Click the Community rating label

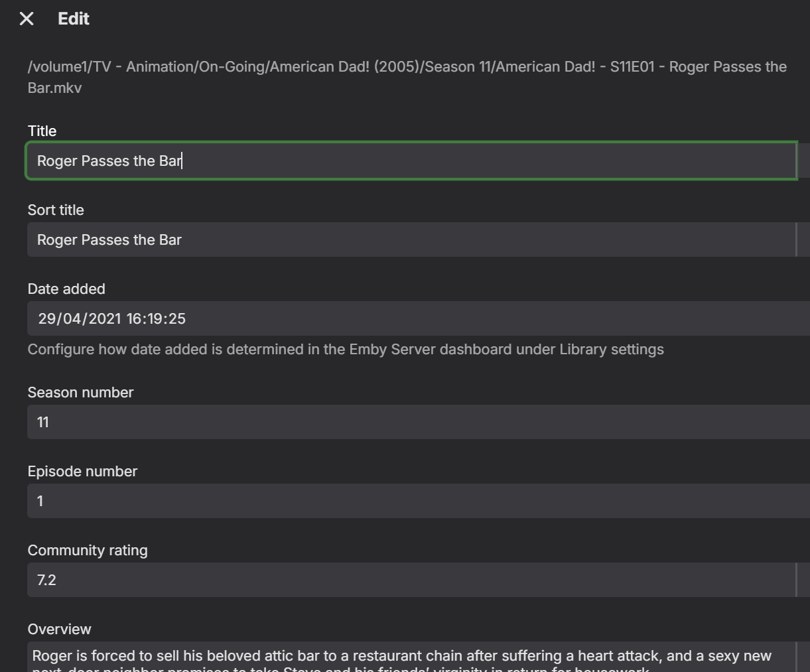[x=88, y=550]
